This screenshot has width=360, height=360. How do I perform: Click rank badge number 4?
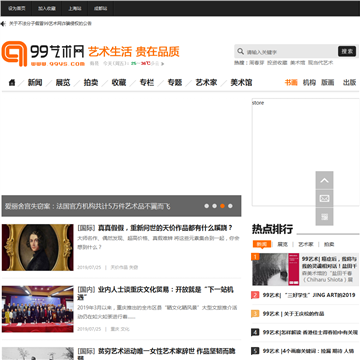point(255,332)
